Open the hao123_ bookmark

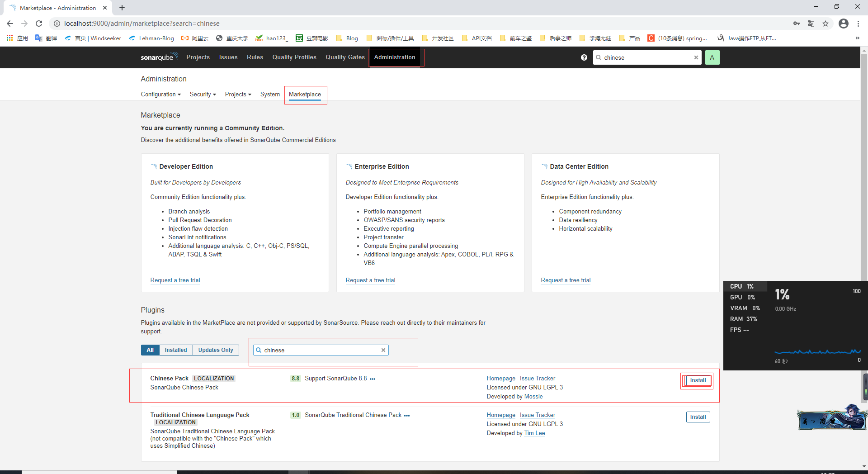(x=272, y=38)
